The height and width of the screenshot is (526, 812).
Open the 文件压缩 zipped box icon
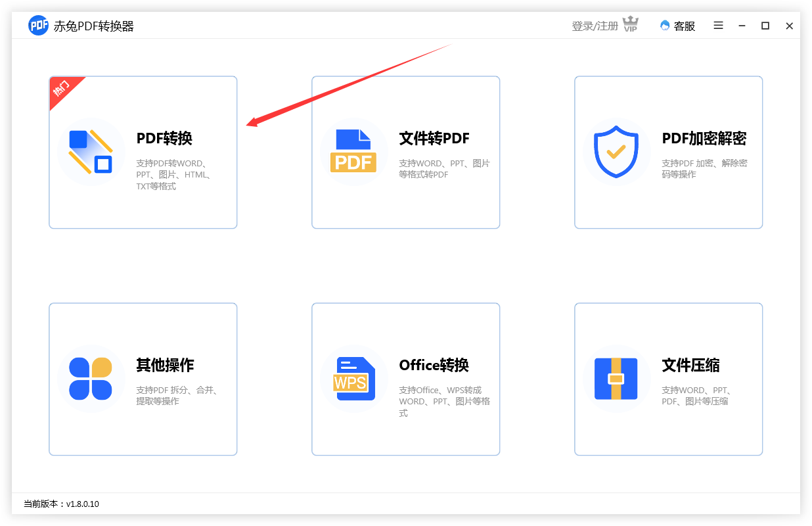coord(616,379)
